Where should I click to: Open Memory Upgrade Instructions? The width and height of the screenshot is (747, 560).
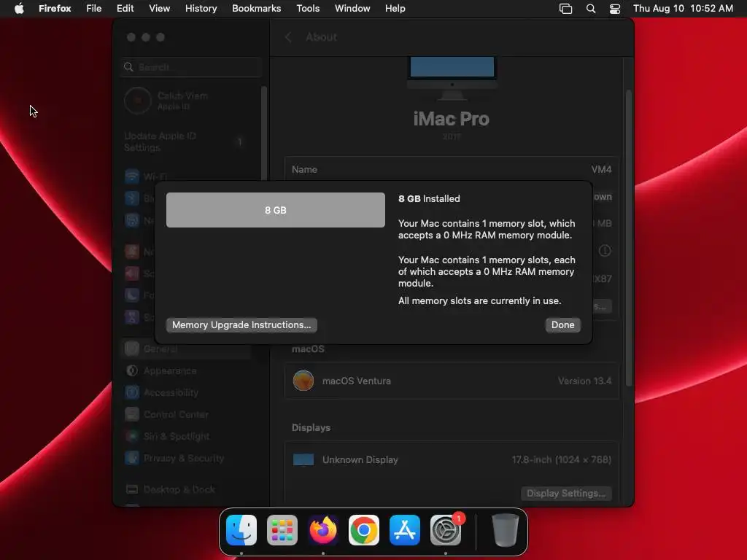coord(241,324)
